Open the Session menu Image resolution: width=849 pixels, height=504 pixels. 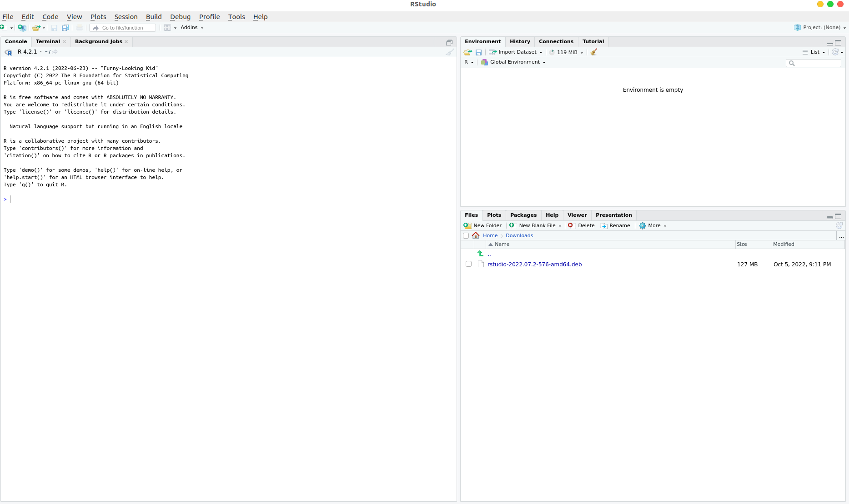click(126, 17)
